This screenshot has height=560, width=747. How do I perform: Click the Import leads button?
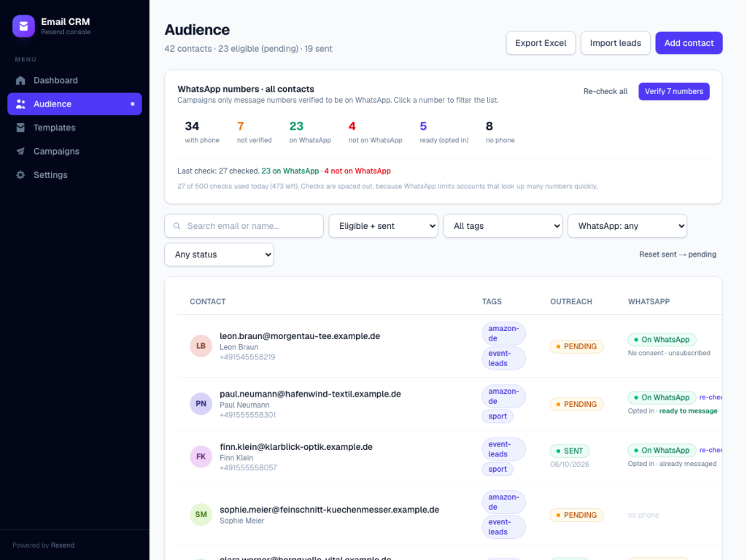point(616,43)
